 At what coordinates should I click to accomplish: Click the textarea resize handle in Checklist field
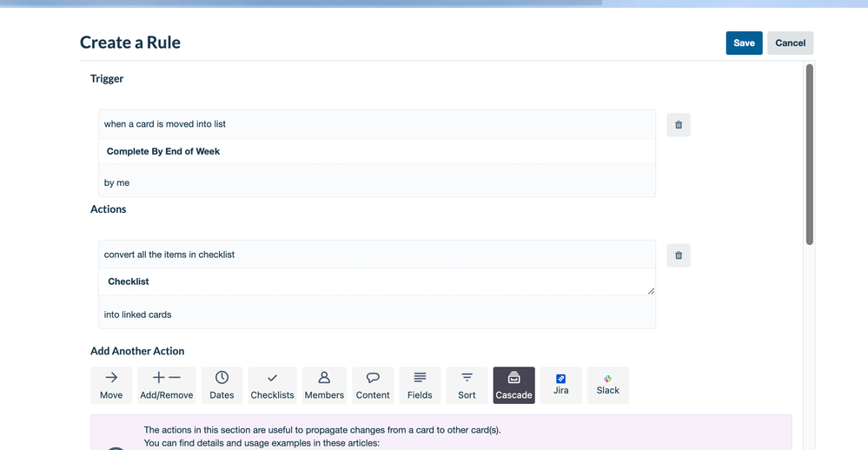[651, 291]
